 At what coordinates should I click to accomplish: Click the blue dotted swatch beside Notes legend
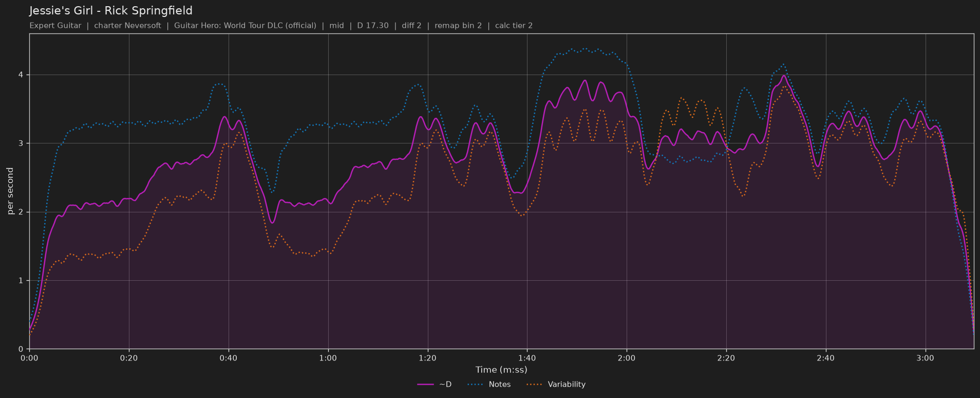(x=476, y=385)
